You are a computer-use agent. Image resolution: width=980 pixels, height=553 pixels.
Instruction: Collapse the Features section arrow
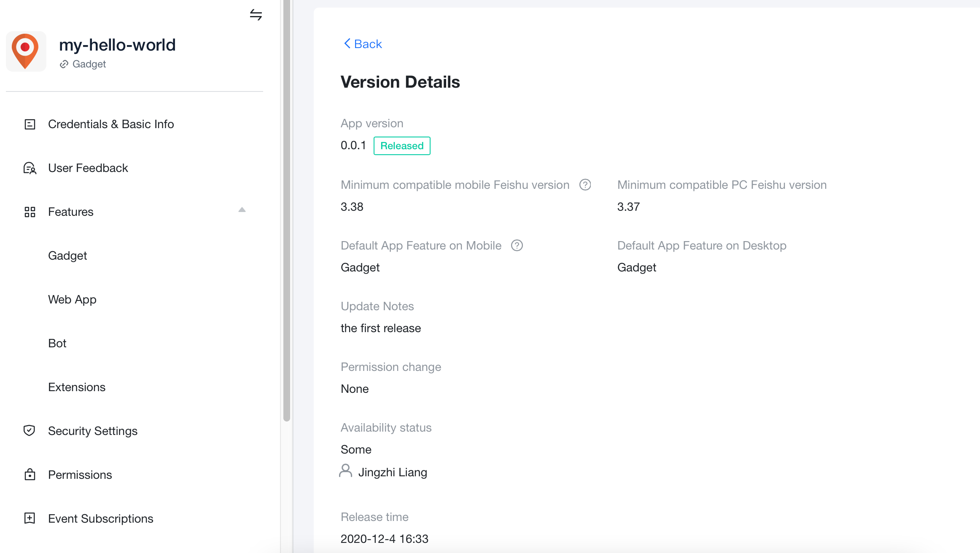pyautogui.click(x=242, y=210)
